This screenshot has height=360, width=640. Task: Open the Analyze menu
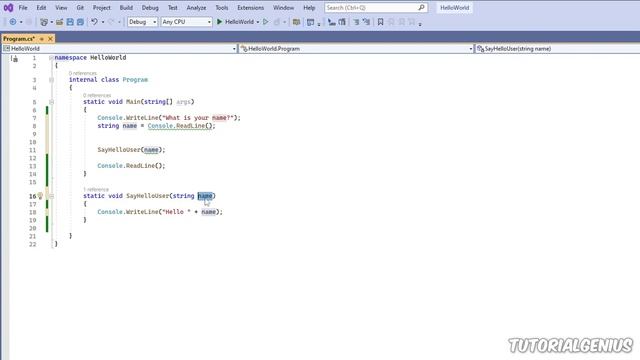(196, 8)
